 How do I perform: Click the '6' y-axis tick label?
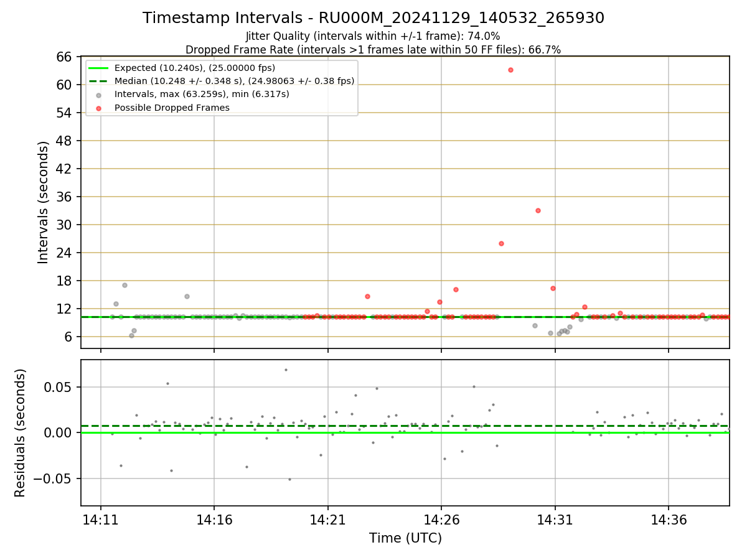[69, 337]
